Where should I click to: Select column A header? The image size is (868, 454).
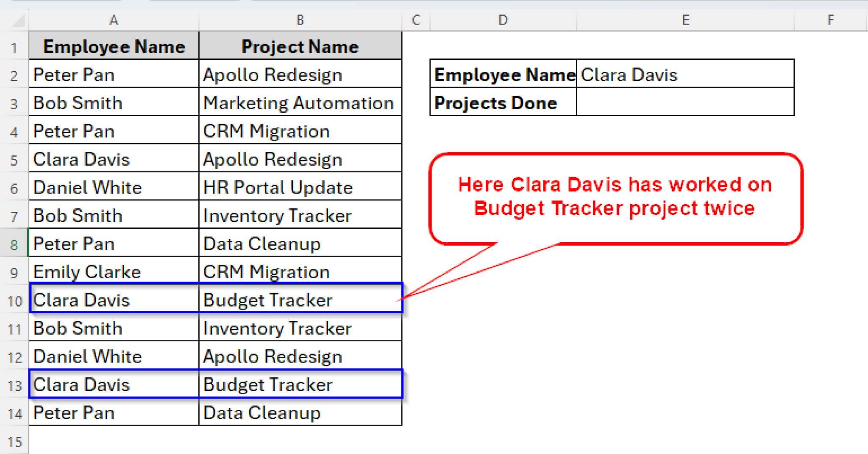tap(113, 20)
